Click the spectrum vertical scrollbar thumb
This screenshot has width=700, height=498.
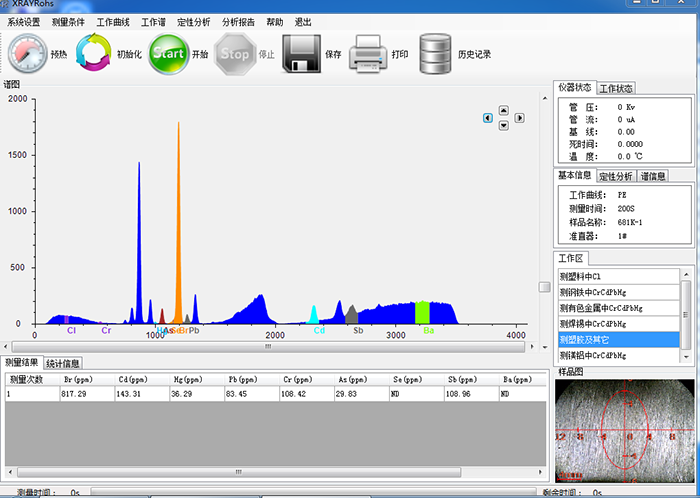pos(545,287)
